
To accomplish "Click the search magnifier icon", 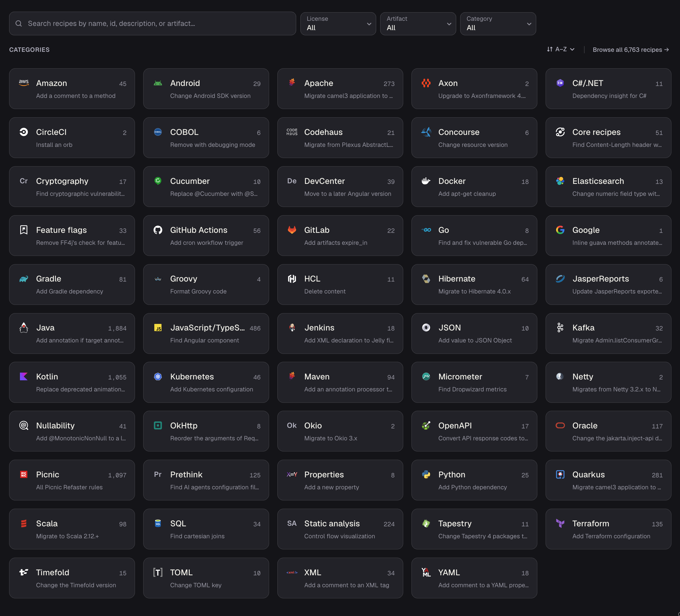I will 19,24.
